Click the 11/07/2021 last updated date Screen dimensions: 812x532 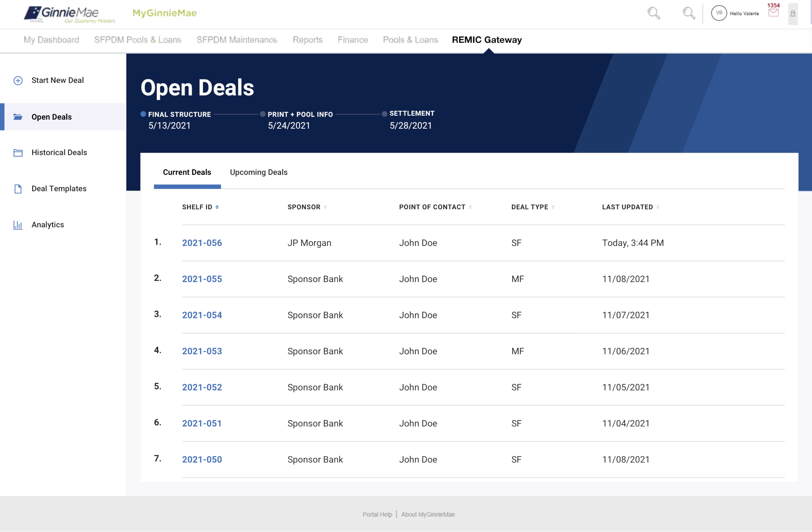point(626,315)
